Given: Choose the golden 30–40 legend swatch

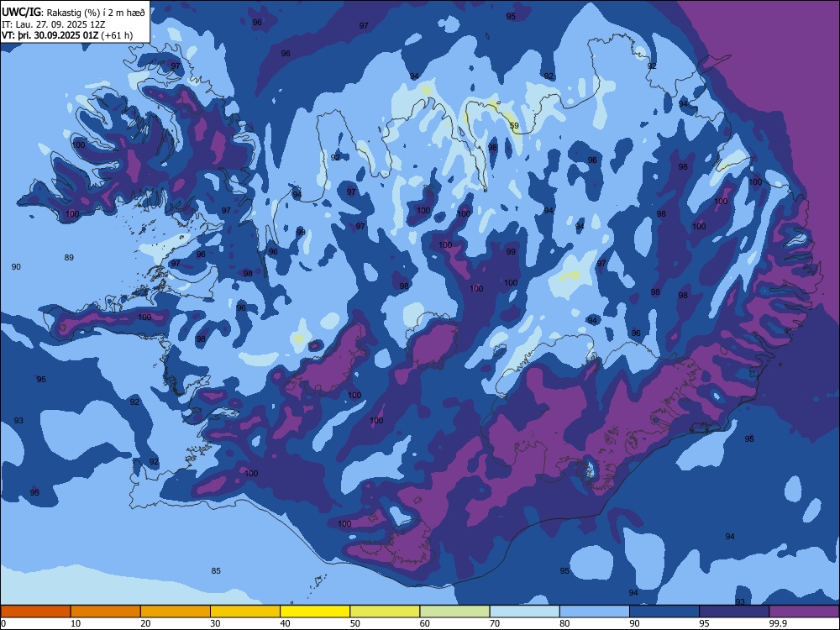Looking at the screenshot, I should 245,612.
